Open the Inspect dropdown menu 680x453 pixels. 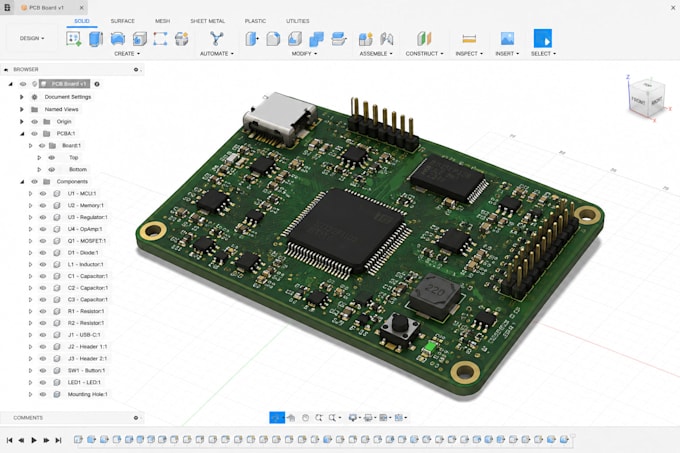click(469, 54)
